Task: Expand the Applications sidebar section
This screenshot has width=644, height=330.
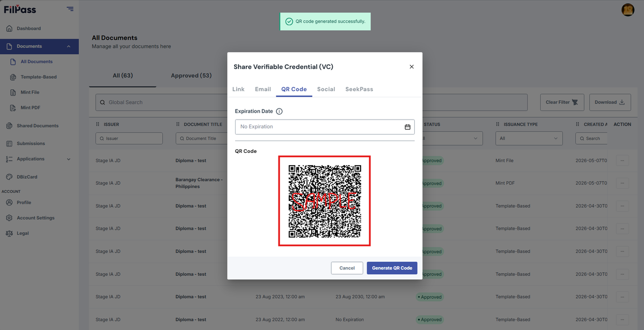Action: (69, 159)
